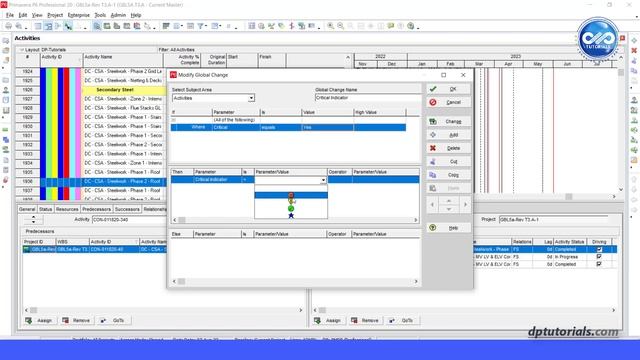Click the 'Critical Indicator' parameter cell
This screenshot has width=640, height=360.
point(217,180)
